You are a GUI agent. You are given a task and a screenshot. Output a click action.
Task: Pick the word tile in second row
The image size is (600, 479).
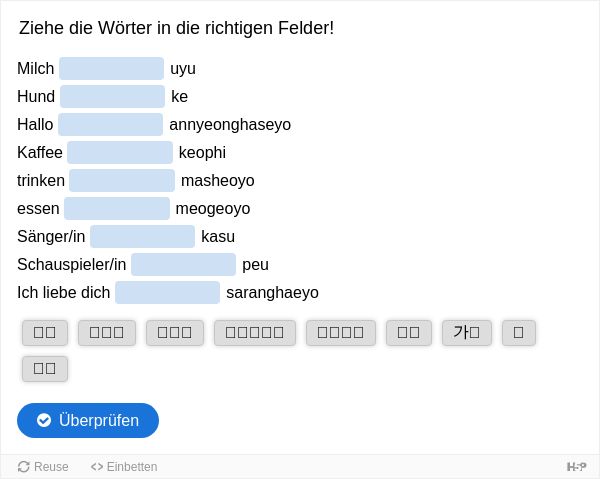45,369
